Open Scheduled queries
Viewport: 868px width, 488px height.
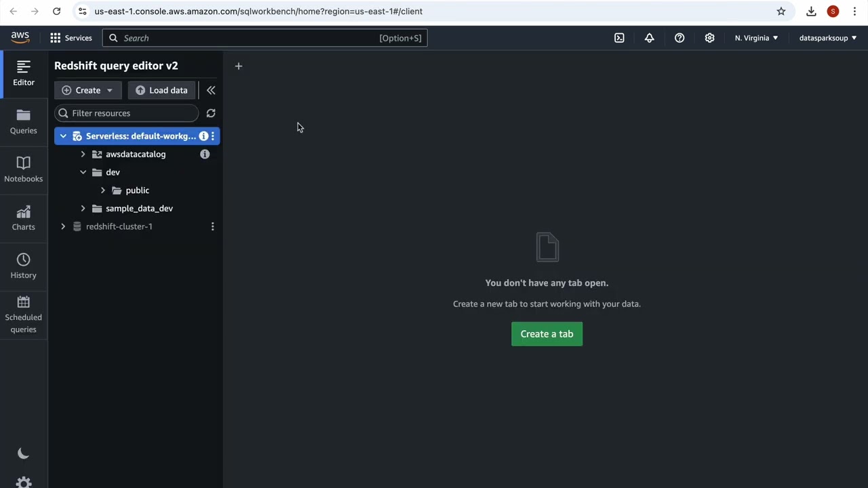(x=24, y=314)
